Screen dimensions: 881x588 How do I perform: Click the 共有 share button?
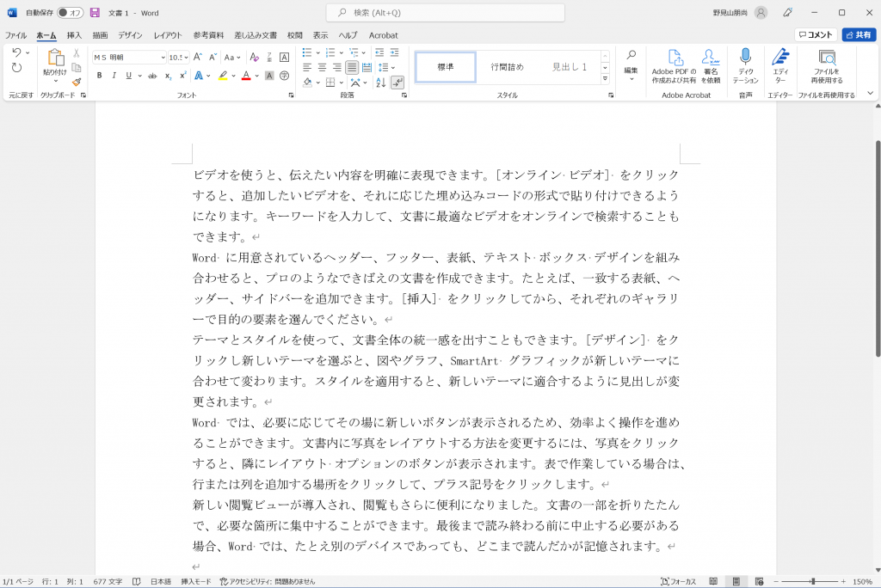tap(859, 35)
